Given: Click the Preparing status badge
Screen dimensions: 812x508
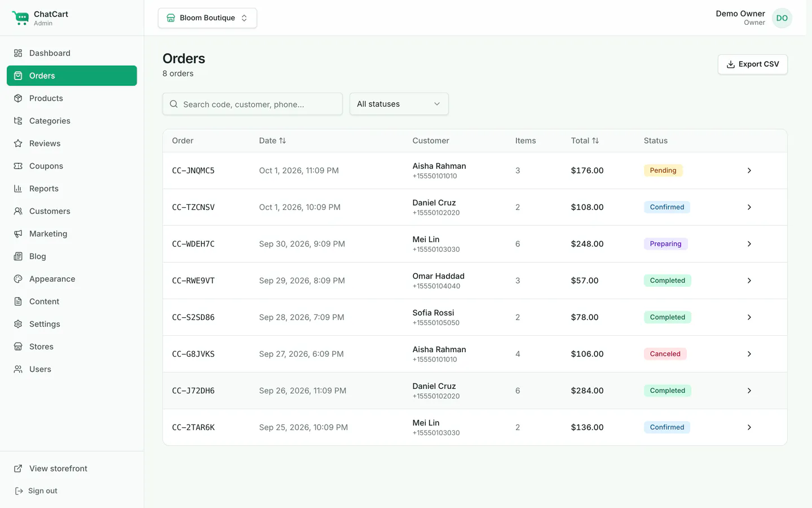Looking at the screenshot, I should click(x=665, y=244).
